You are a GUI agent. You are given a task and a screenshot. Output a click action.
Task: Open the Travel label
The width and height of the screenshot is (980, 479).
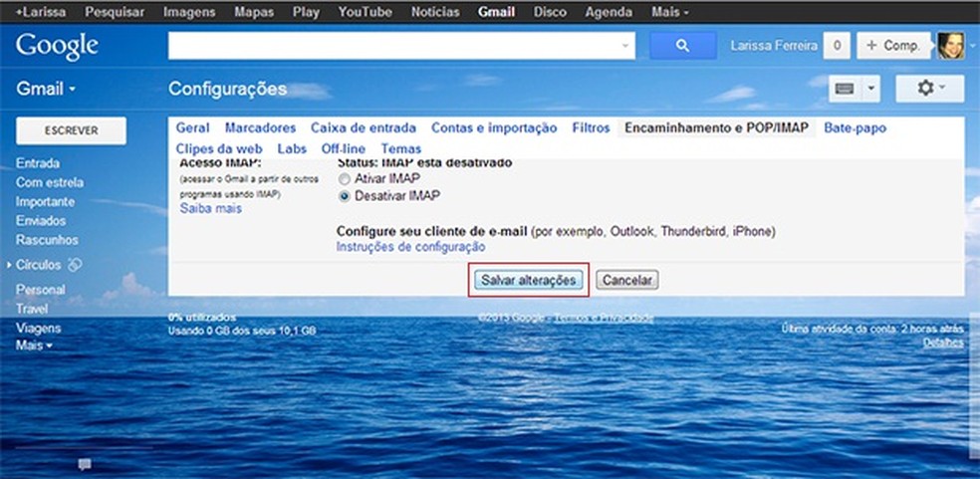pyautogui.click(x=31, y=309)
